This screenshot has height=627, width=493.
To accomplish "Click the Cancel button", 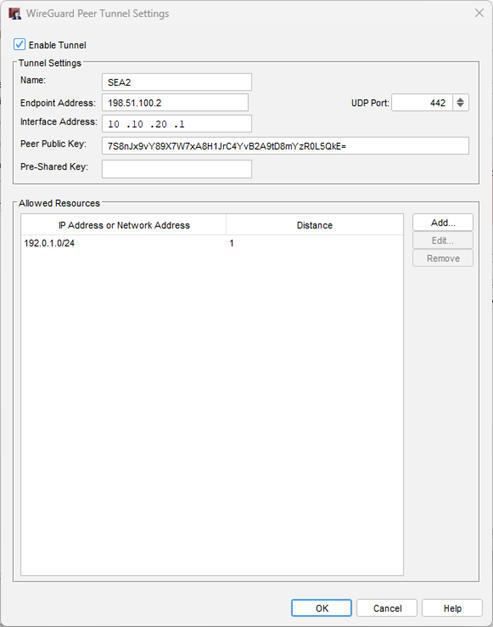I will click(387, 608).
